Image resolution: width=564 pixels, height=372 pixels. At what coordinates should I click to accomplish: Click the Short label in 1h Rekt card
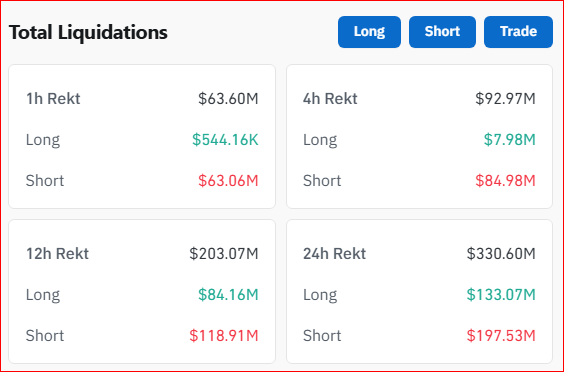click(45, 181)
